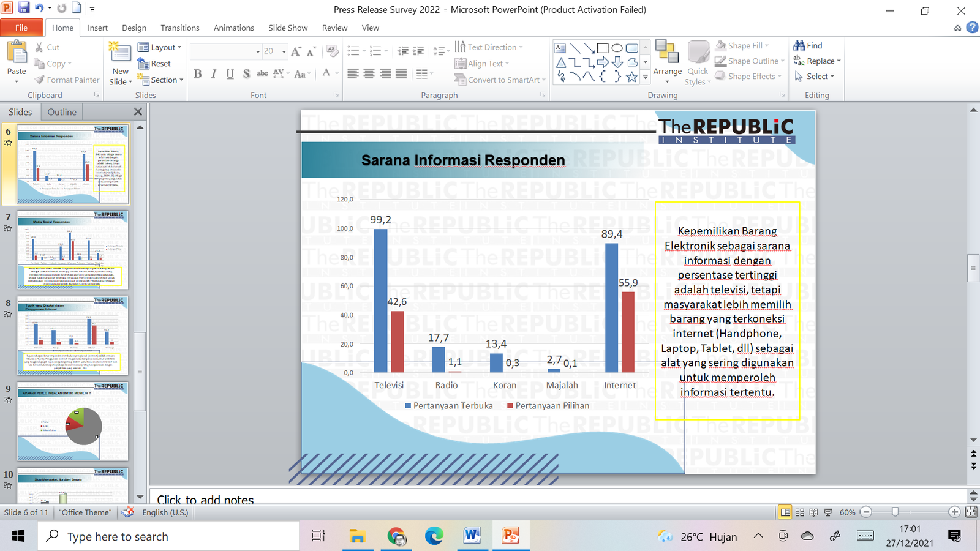
Task: Open the font name combo box
Action: tap(226, 51)
